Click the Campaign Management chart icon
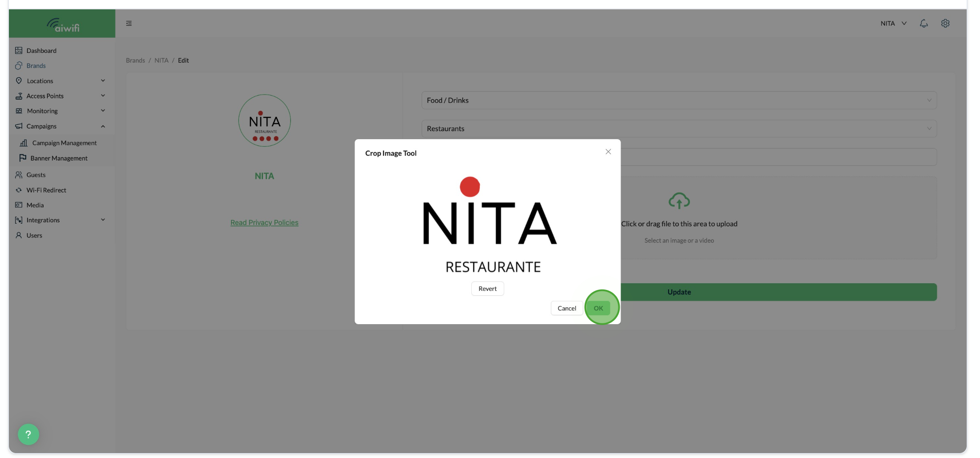 24,143
